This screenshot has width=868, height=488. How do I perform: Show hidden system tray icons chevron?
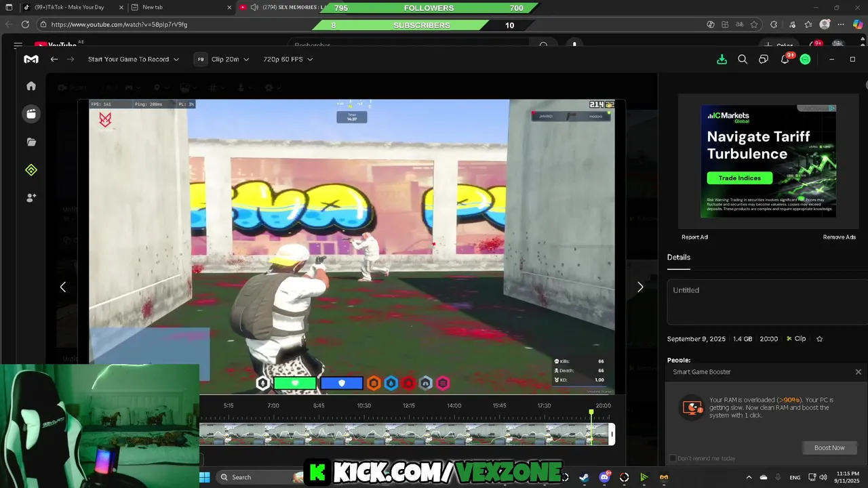tap(749, 477)
